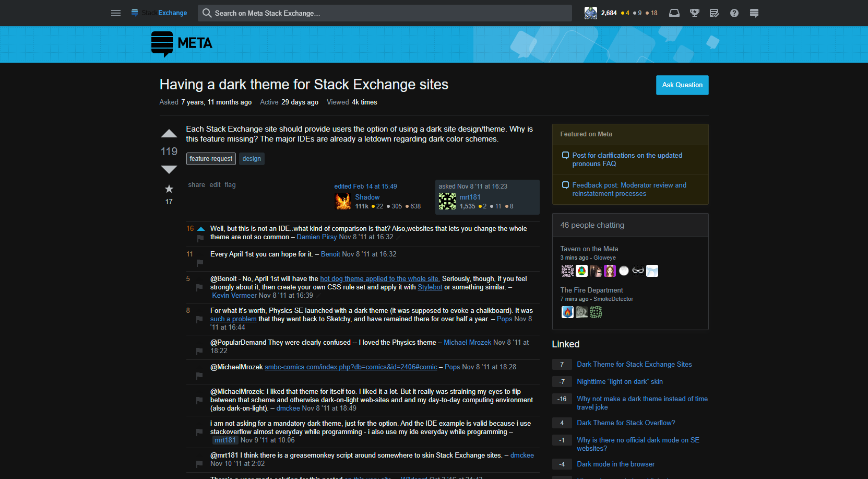This screenshot has width=868, height=479.
Task: Open the 'such a problem' link
Action: tap(233, 319)
